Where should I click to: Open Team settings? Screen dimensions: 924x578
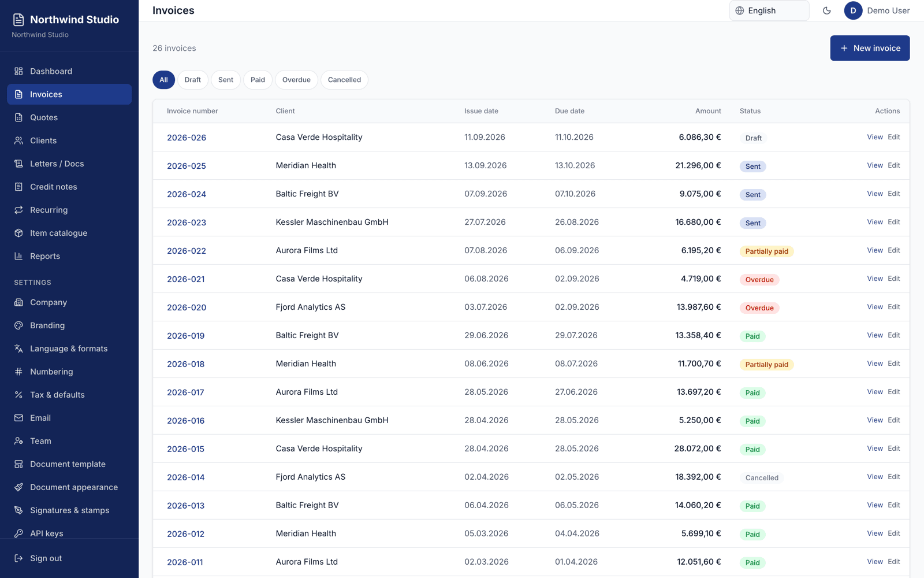click(x=69, y=441)
